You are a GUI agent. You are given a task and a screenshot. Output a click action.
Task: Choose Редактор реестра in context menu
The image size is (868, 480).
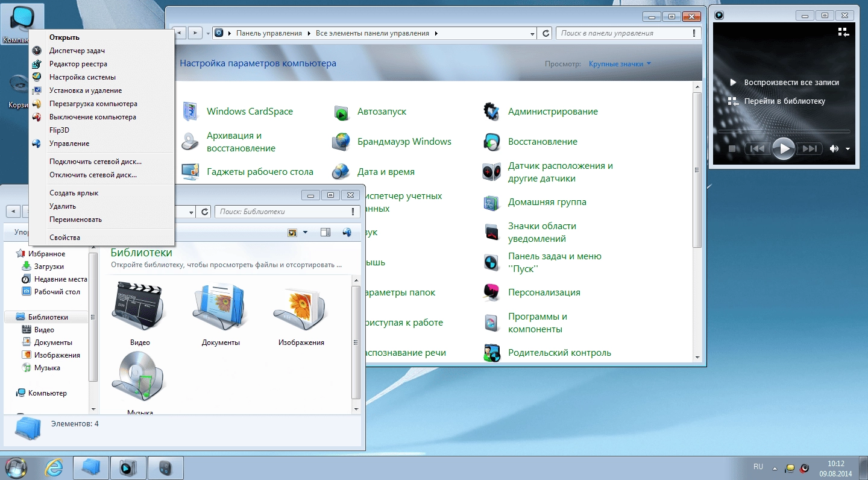(x=101, y=64)
